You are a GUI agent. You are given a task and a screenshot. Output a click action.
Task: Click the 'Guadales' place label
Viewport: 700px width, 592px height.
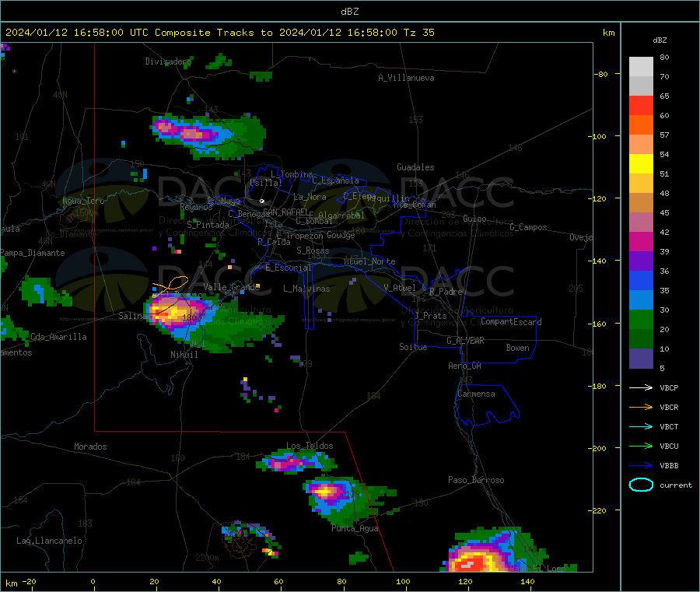tap(415, 167)
